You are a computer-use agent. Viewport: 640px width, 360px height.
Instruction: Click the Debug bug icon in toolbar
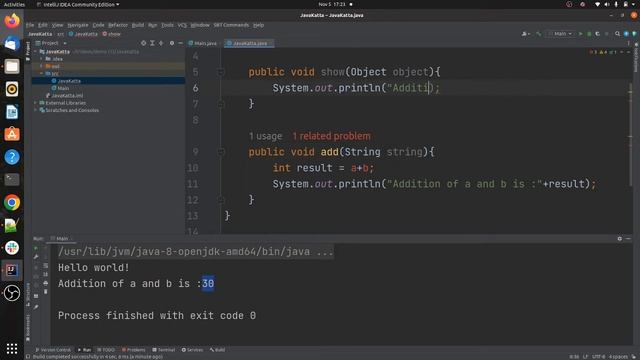point(589,34)
